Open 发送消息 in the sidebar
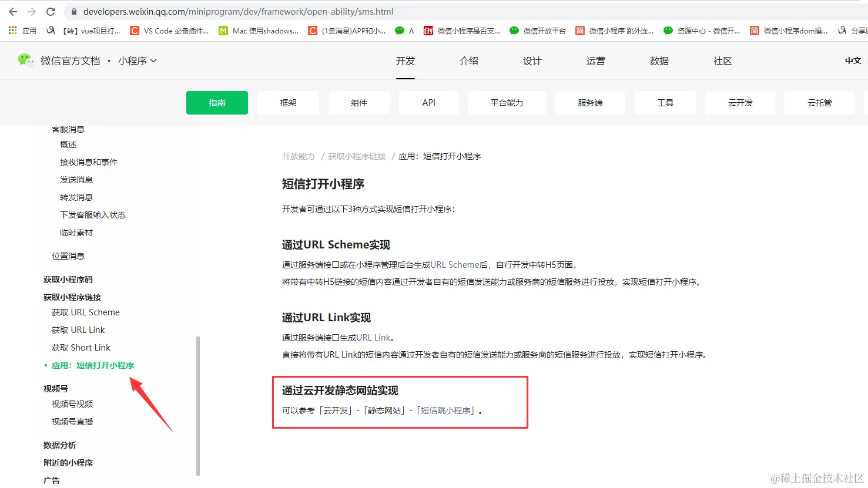Screen dimensions: 868x488 point(76,180)
